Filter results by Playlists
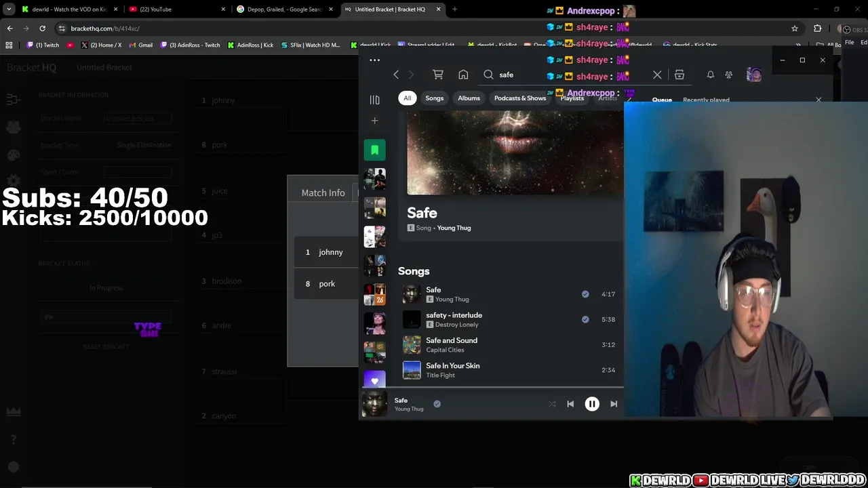This screenshot has height=488, width=868. [x=572, y=98]
